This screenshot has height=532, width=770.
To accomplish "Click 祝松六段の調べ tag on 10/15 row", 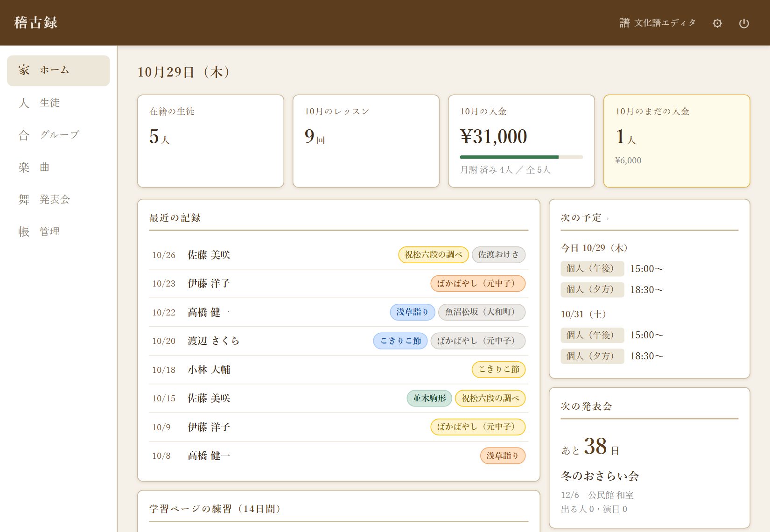I will point(490,399).
